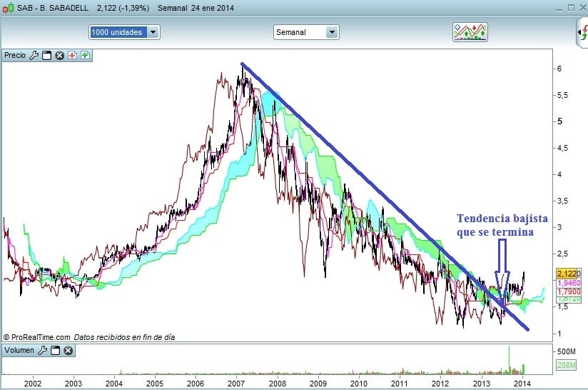Click the 3,5 price level on the axis
Image resolution: width=588 pixels, height=390 pixels.
coord(562,201)
